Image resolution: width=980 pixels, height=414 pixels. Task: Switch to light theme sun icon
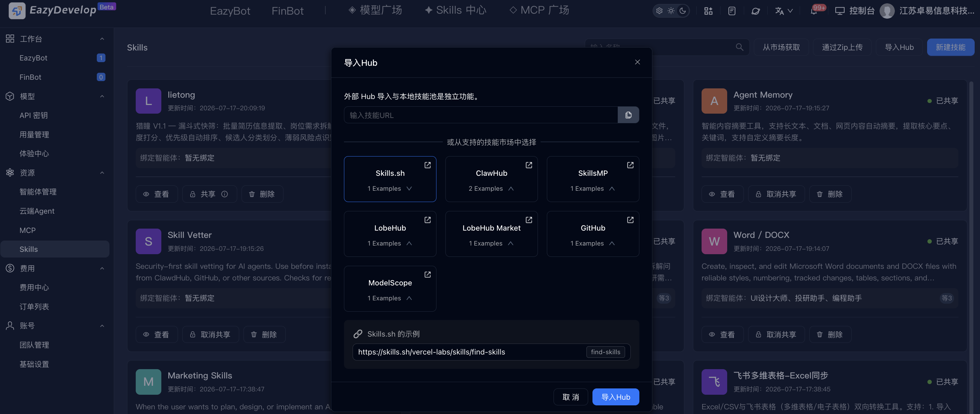pyautogui.click(x=671, y=11)
